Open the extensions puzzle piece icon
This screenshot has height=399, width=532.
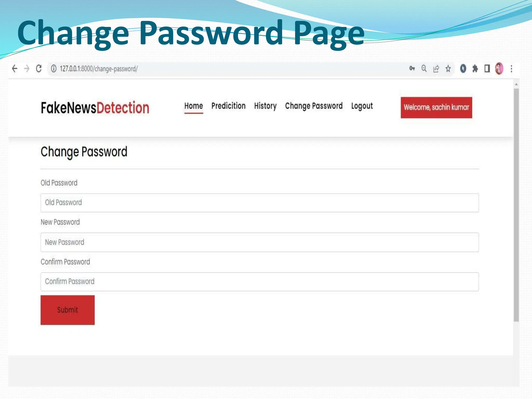point(475,69)
